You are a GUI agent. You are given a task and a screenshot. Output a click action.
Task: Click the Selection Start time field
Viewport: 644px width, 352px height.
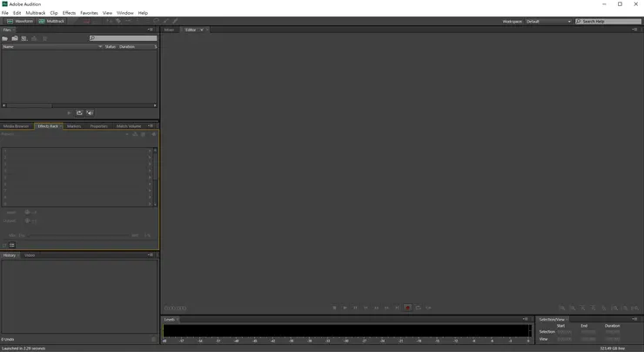564,332
